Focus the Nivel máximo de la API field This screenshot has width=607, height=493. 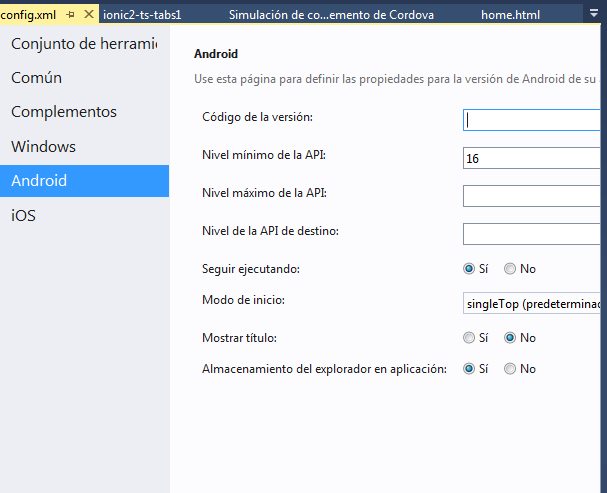[533, 196]
